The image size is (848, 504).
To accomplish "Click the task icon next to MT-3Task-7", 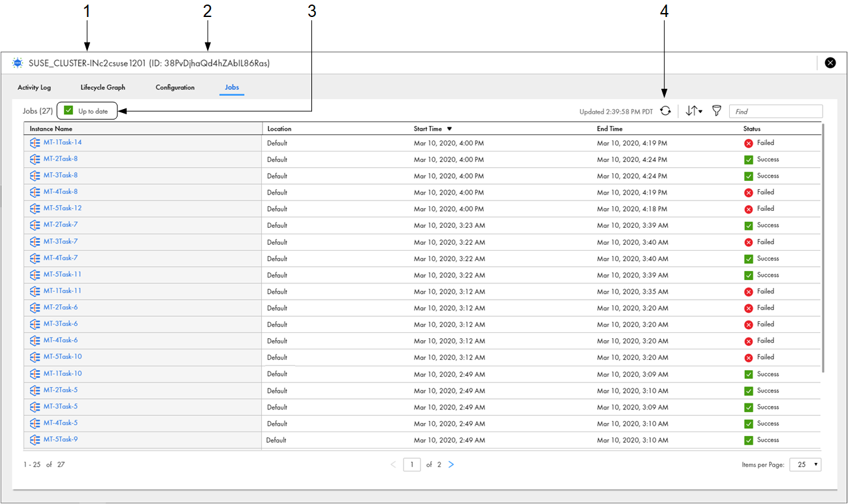I will coord(35,242).
